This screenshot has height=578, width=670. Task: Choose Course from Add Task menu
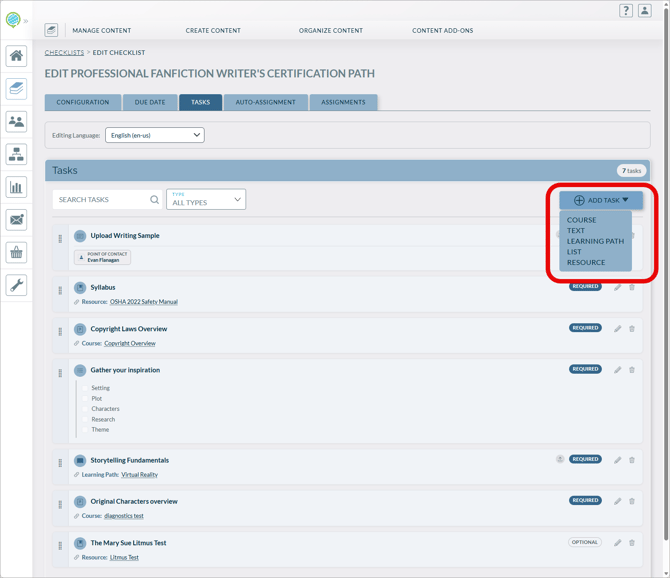581,220
